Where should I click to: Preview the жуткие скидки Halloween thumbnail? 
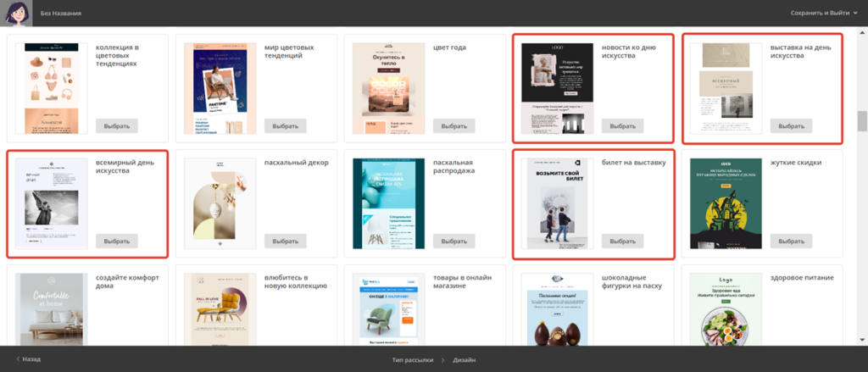point(726,203)
